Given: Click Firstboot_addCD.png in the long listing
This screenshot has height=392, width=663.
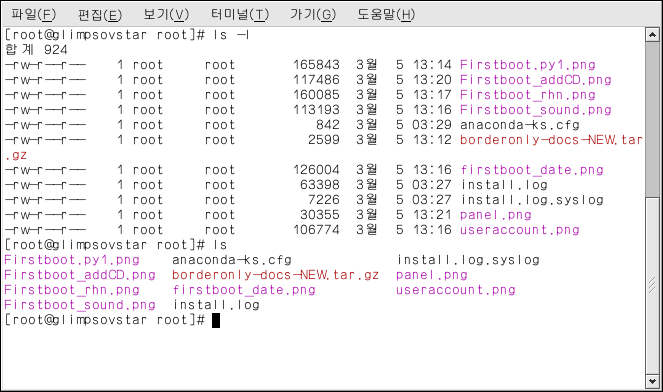Looking at the screenshot, I should click(535, 80).
